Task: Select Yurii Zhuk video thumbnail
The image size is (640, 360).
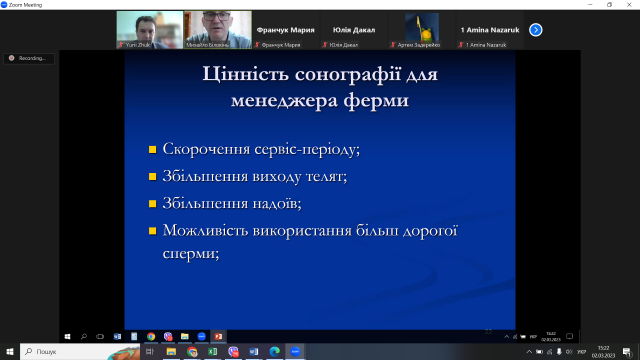Action: [x=150, y=30]
